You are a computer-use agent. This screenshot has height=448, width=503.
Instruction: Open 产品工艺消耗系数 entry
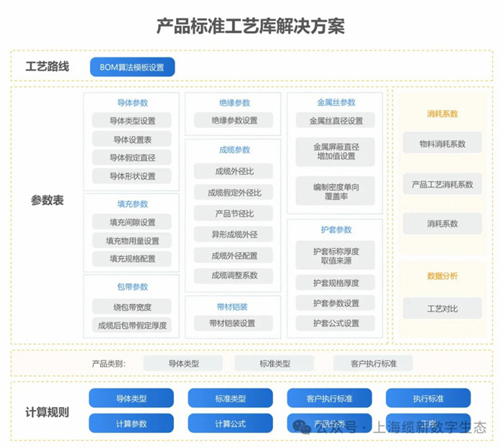(x=442, y=184)
